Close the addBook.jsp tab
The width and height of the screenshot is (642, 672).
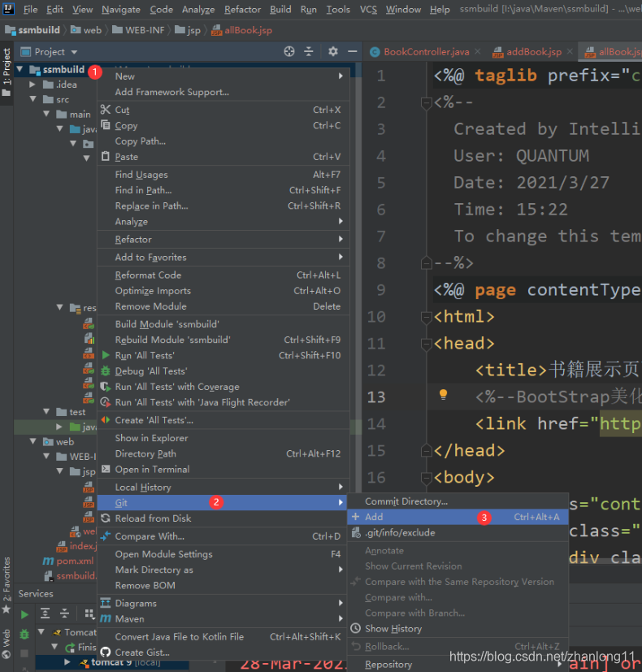click(570, 51)
